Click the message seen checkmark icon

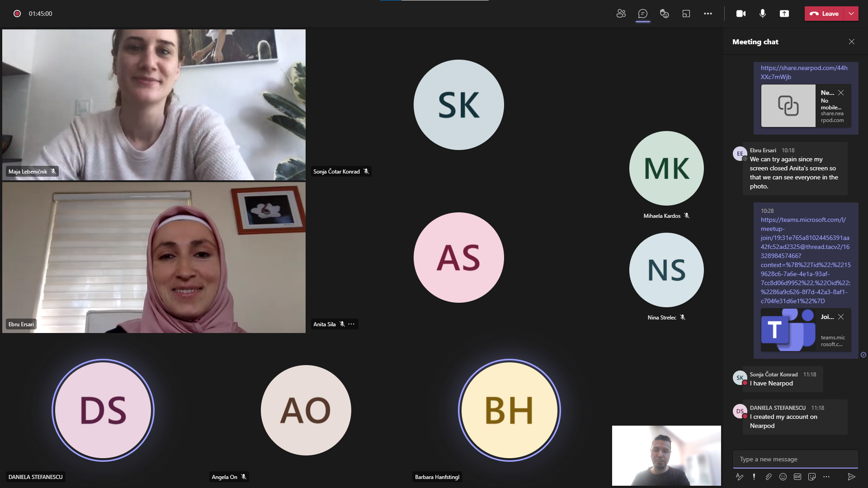(863, 355)
